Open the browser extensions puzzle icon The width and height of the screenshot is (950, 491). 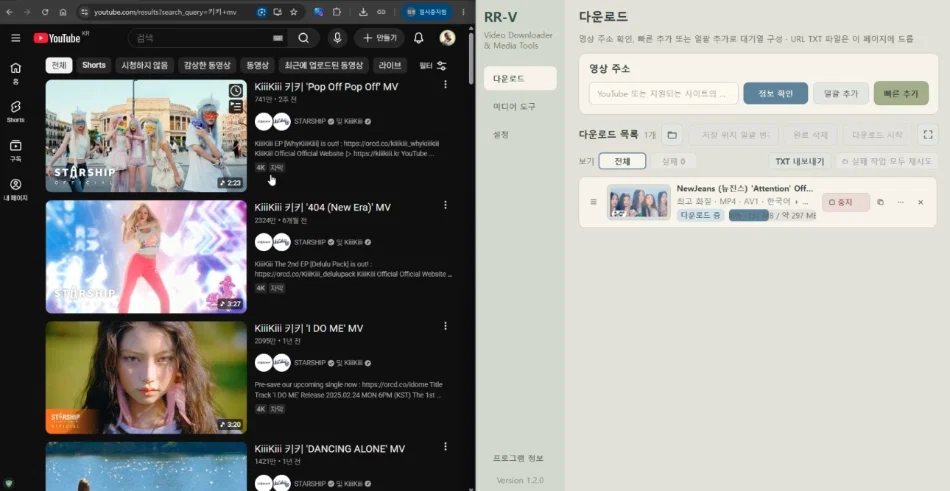coord(337,12)
